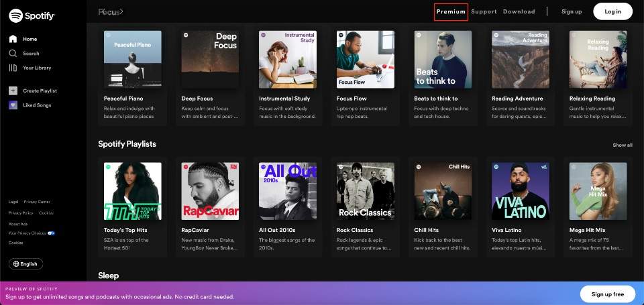Open Focus Flow playlist cover
This screenshot has height=305, width=644.
pos(366,60)
